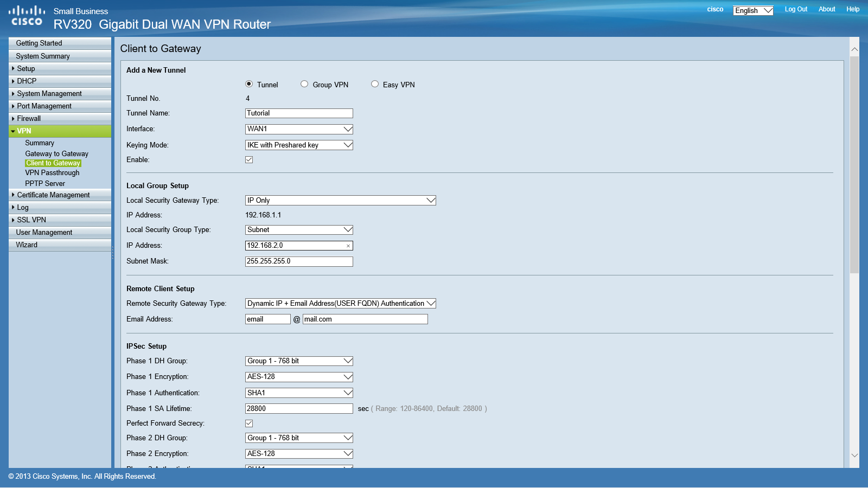Viewport: 868px width, 488px height.
Task: Open Gateway to Gateway submenu item
Action: point(56,154)
